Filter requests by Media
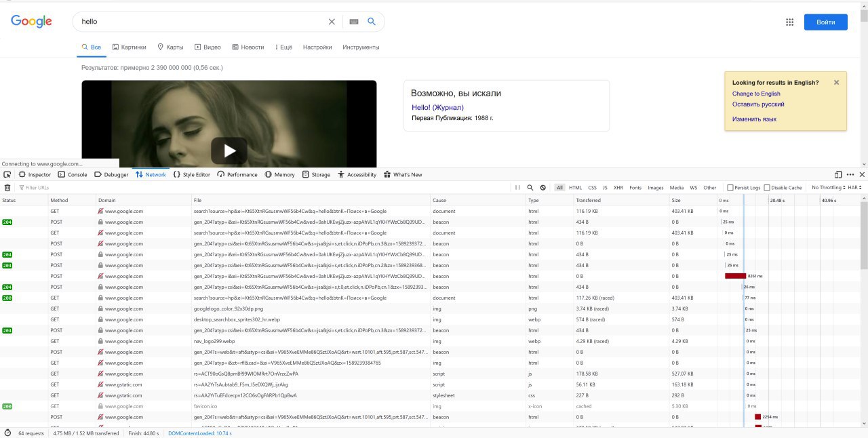 (x=677, y=188)
